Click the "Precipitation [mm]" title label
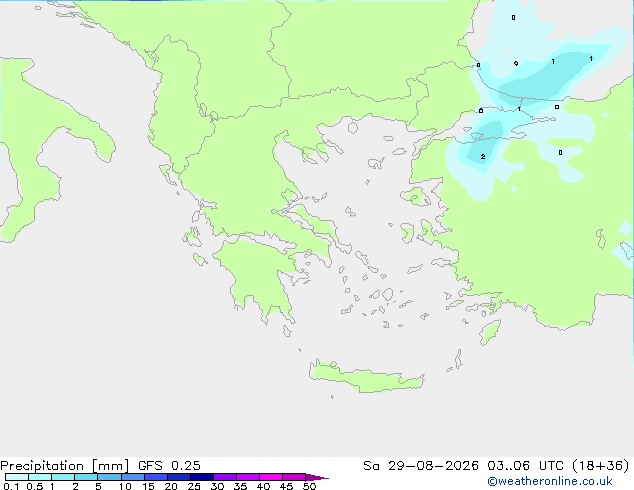The width and height of the screenshot is (634, 490). pos(65,466)
